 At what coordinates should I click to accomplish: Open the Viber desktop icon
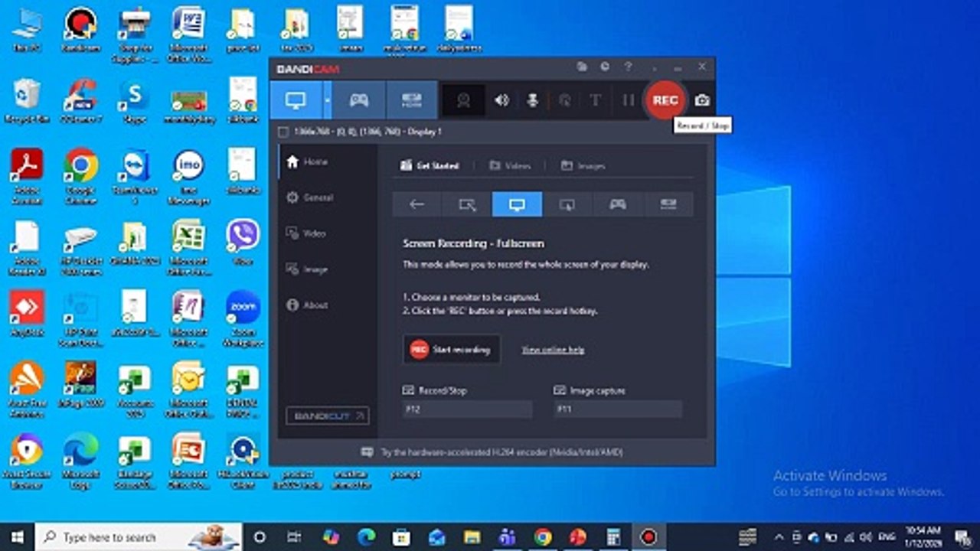pyautogui.click(x=243, y=242)
